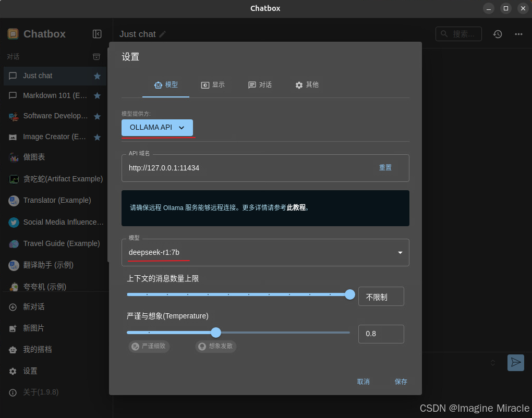Click the API 域名 input field
The image size is (532, 418).
click(245, 168)
